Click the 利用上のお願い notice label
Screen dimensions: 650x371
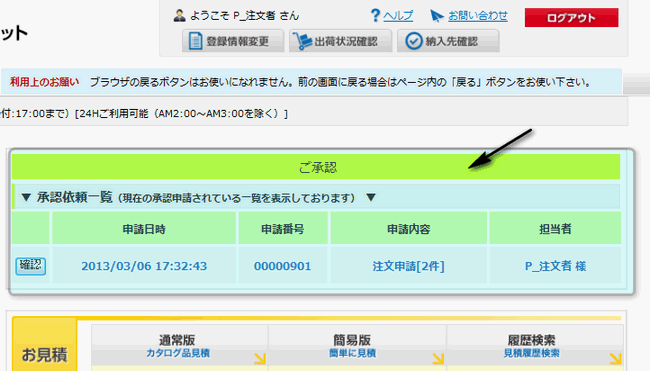(x=44, y=82)
